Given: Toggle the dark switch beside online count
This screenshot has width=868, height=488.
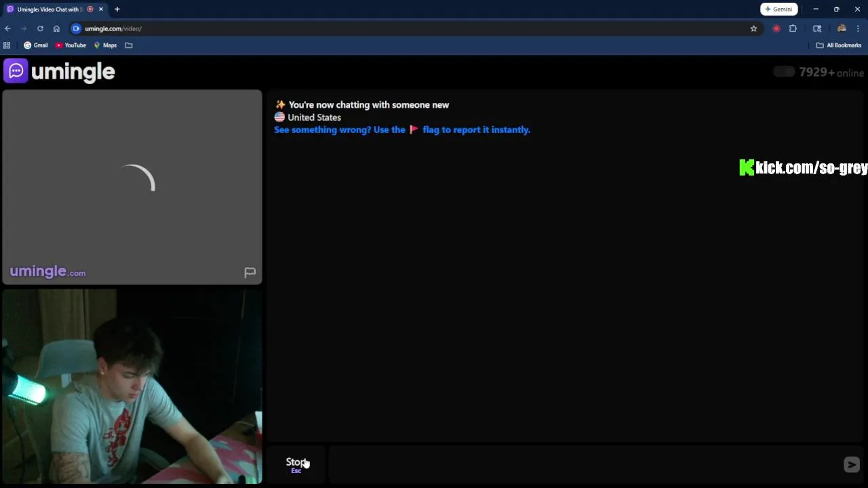Looking at the screenshot, I should point(784,72).
